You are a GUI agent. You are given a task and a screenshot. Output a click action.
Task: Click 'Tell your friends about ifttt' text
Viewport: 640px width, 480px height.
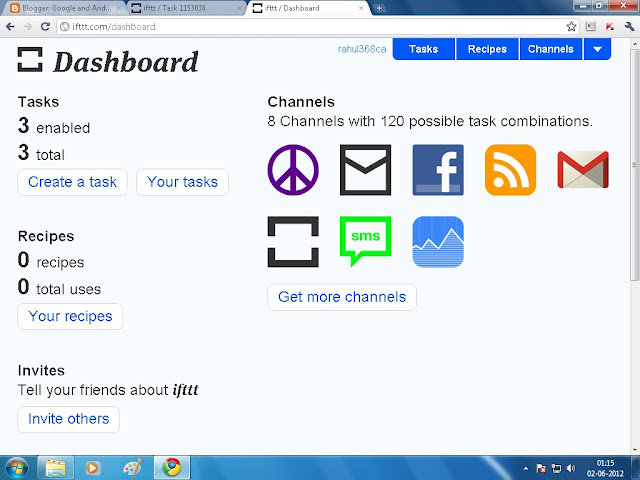pos(108,390)
